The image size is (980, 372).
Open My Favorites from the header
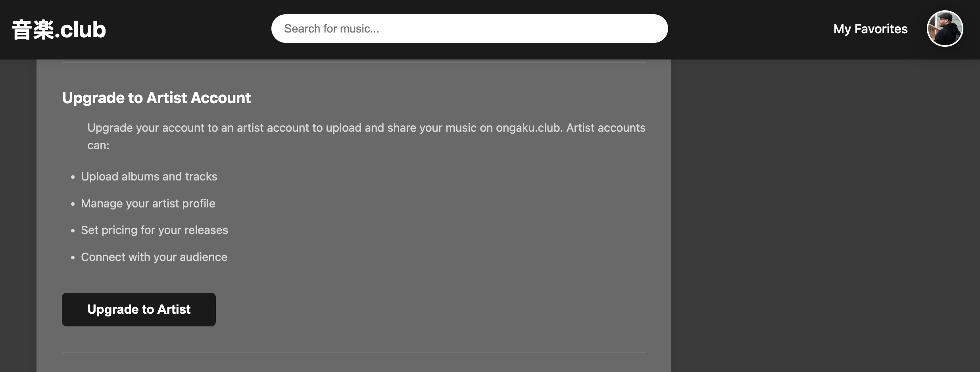click(x=870, y=29)
